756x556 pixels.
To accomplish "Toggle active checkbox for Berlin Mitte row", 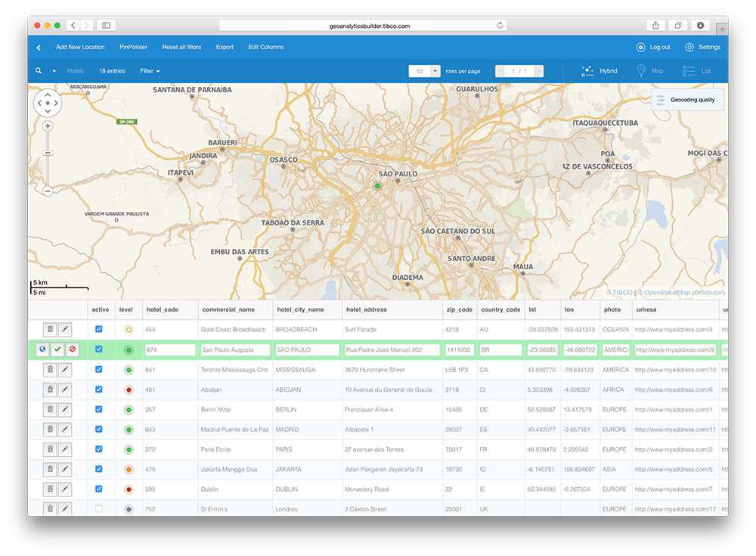I will click(x=98, y=409).
